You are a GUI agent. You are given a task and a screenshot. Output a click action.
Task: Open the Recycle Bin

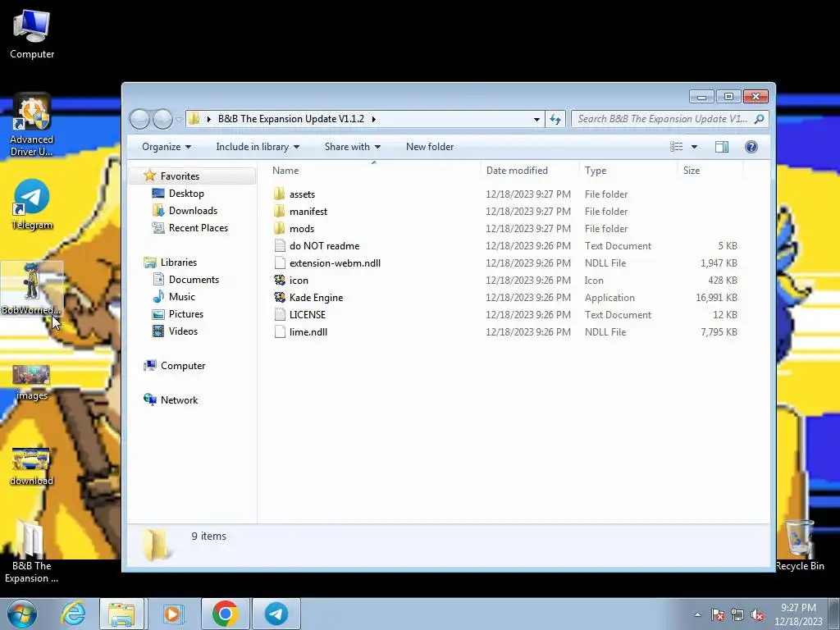tap(799, 546)
